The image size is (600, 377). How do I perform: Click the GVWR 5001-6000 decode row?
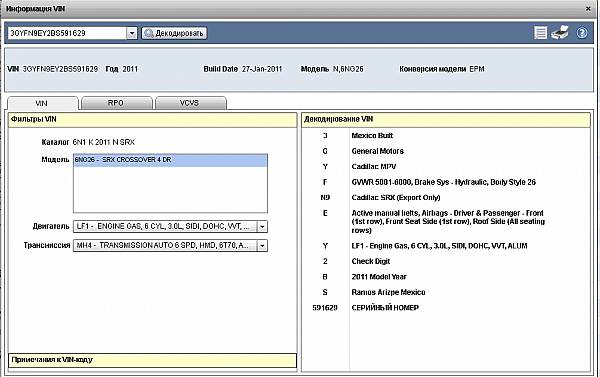click(443, 182)
